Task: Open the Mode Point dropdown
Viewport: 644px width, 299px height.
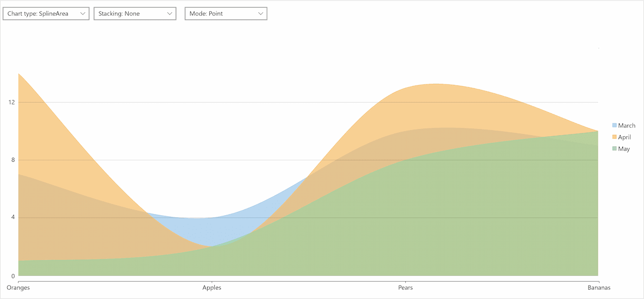Action: 226,13
